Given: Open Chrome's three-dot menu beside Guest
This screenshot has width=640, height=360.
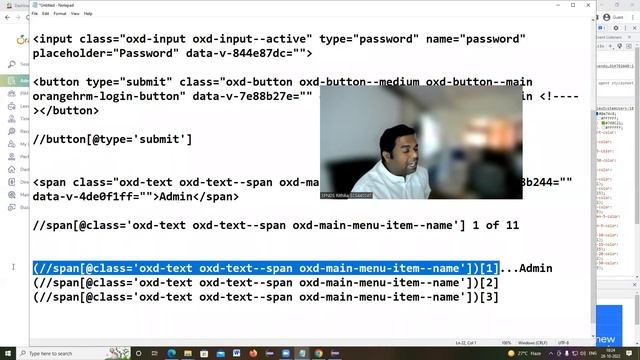Looking at the screenshot, I should tap(633, 17).
